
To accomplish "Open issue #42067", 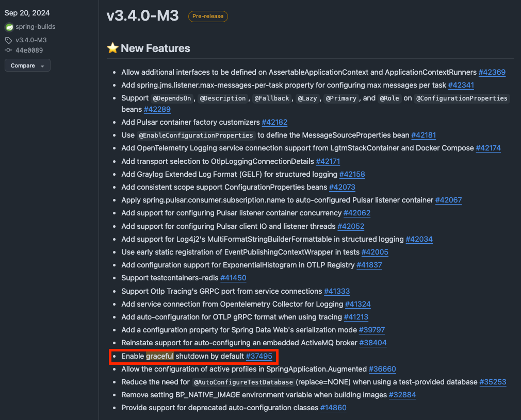I will pyautogui.click(x=449, y=200).
